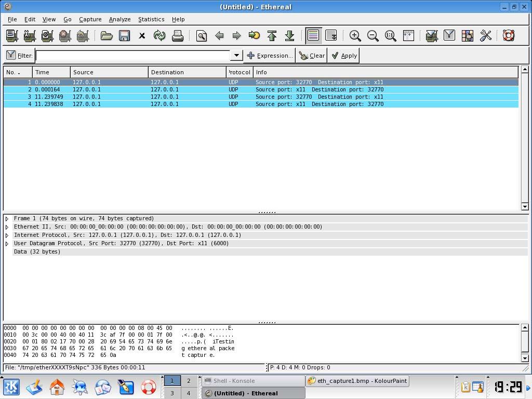
Task: Click the packet list scrollbar down arrow
Action: (525, 206)
